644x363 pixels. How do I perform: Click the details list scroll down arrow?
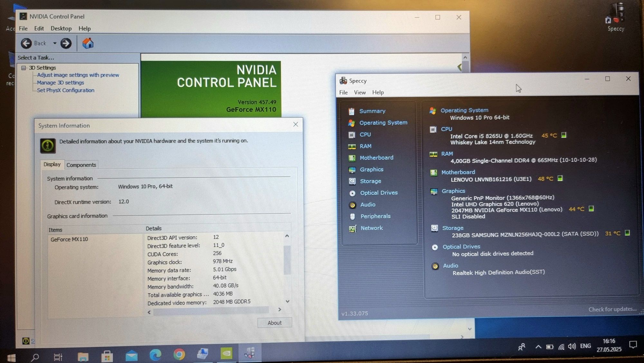coord(288,301)
